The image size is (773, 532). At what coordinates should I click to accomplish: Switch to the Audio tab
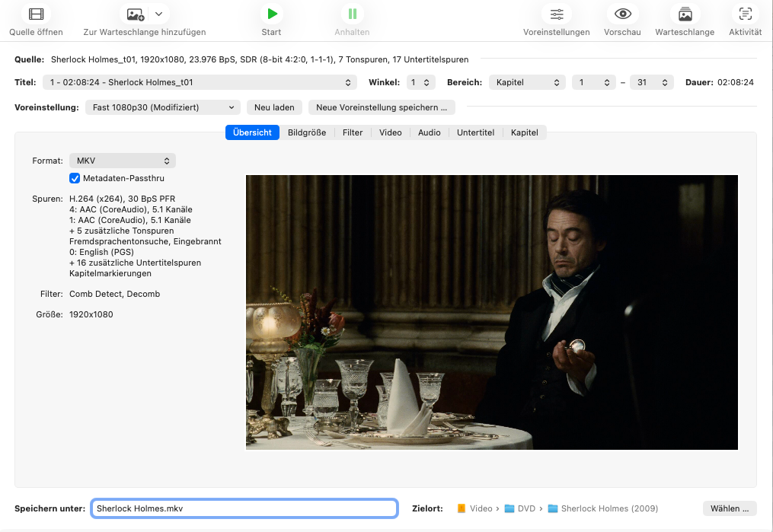coord(430,132)
